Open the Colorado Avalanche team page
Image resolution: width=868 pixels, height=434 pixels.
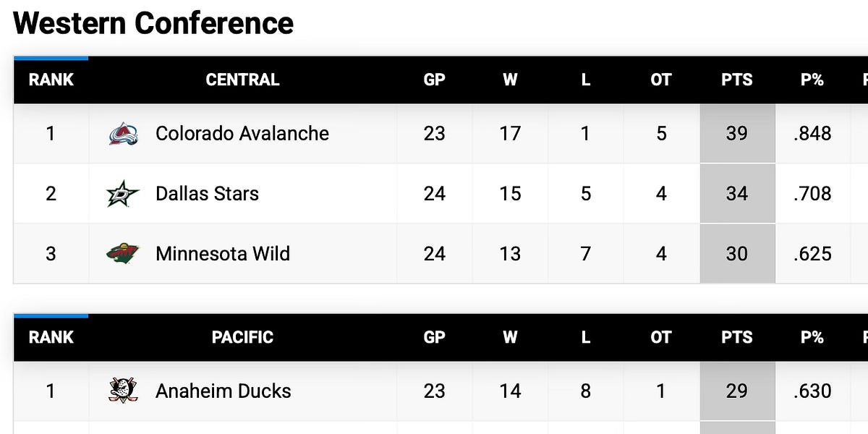tap(241, 134)
